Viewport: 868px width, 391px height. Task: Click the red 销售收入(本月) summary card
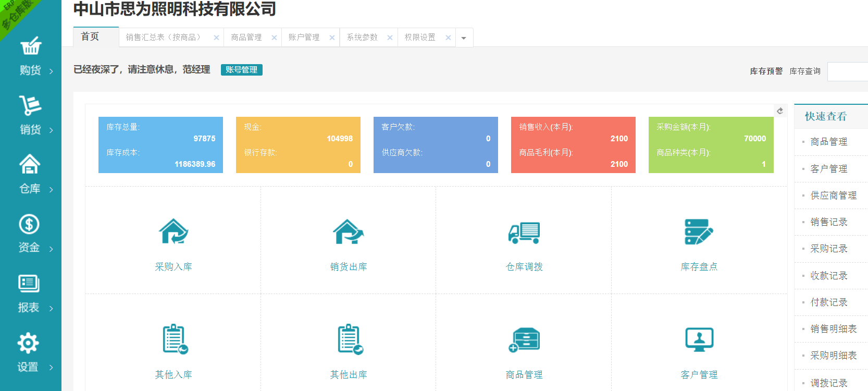click(x=573, y=145)
